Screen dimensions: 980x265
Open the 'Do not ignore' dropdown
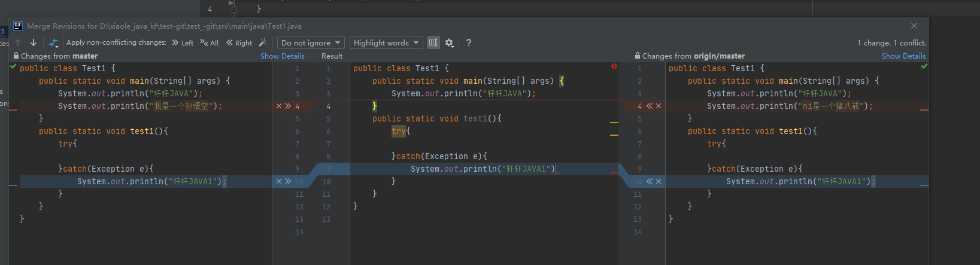(311, 42)
